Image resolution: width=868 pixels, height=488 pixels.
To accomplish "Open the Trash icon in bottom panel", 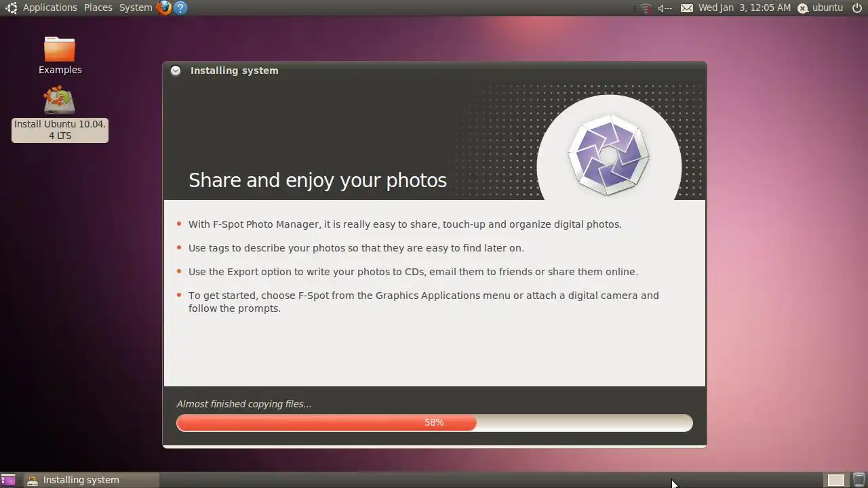I will coord(859,480).
